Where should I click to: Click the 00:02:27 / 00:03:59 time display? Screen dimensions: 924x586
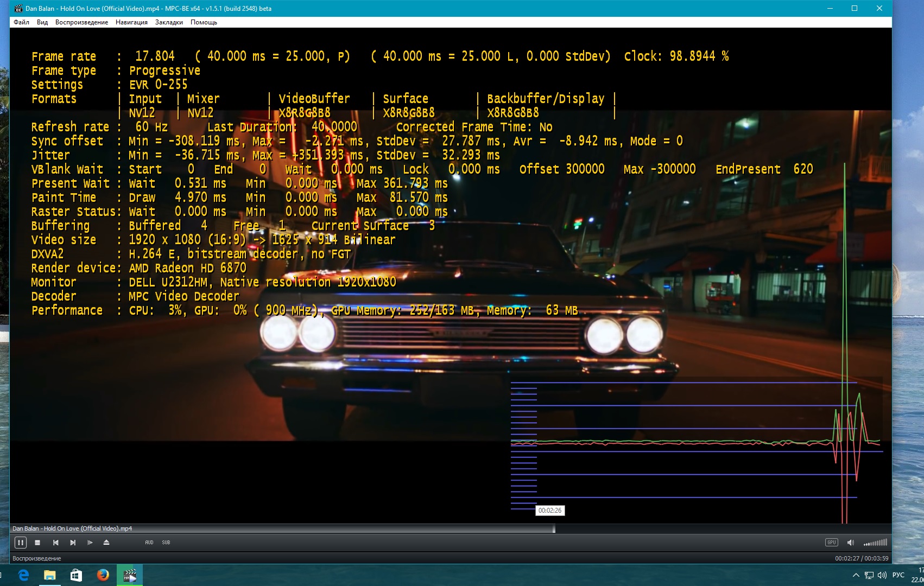click(x=862, y=558)
